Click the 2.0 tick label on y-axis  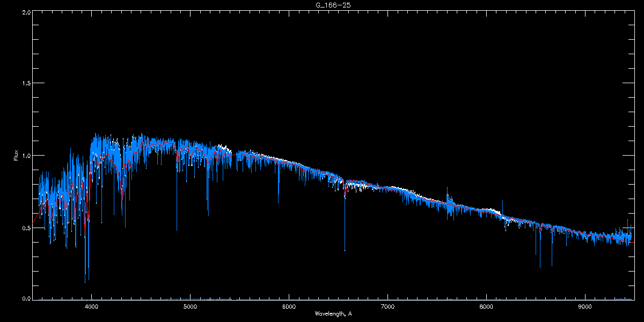coord(26,11)
